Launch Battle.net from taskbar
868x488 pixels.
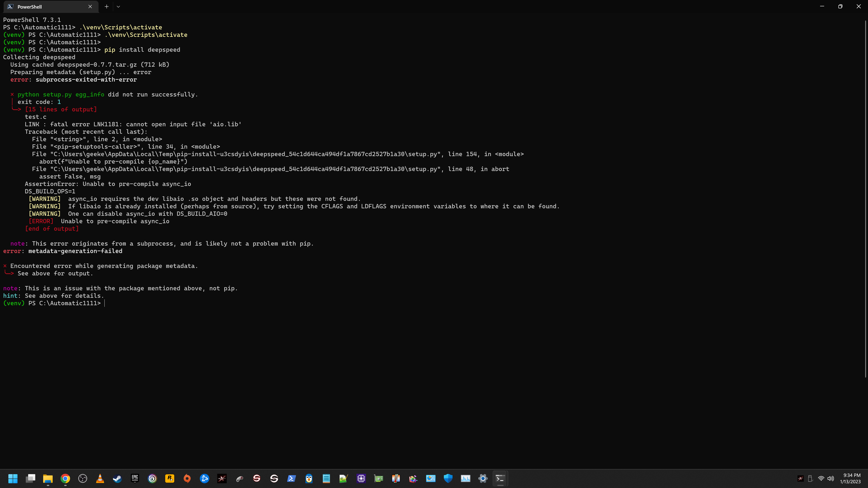pos(205,479)
